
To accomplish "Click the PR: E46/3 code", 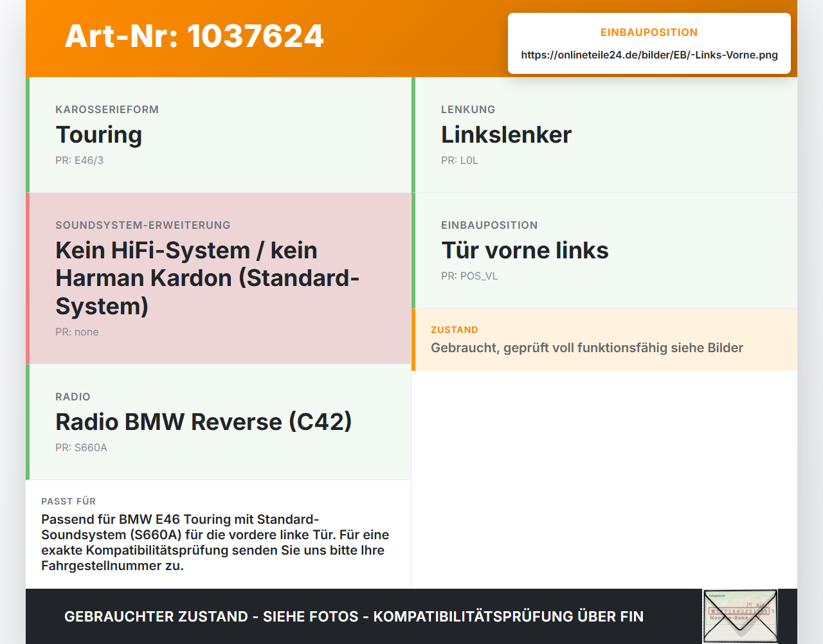I will 79,160.
